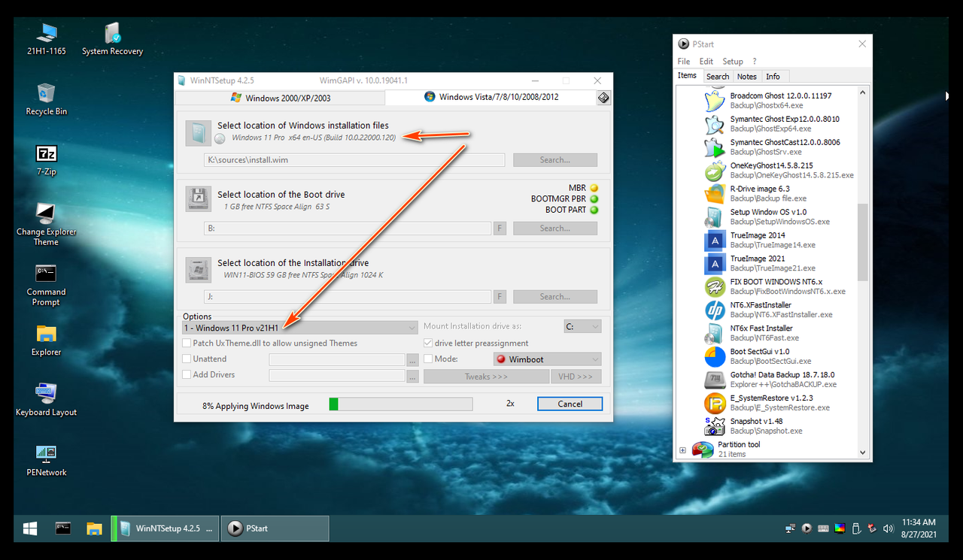Open the Recycle Bin icon
This screenshot has width=963, height=560.
click(x=47, y=98)
